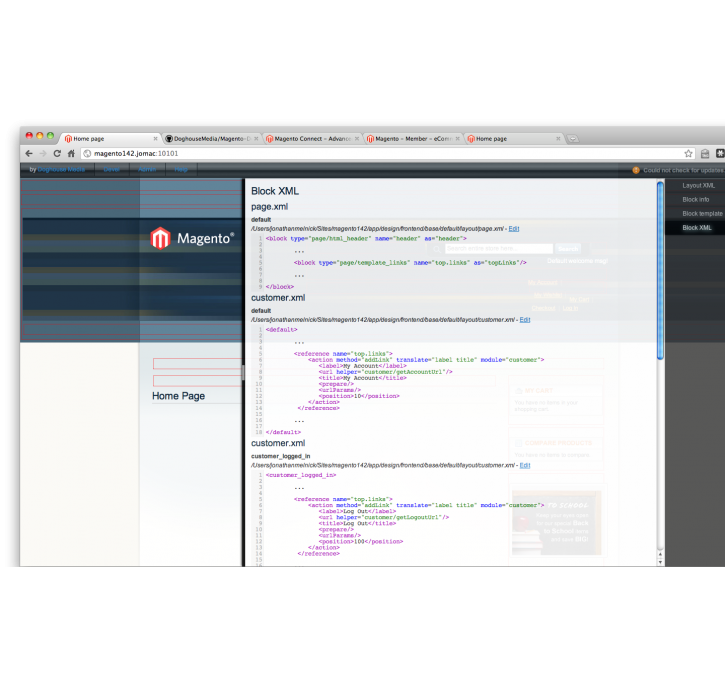Screen dimensions: 725x680
Task: Close the Magento Connect tab
Action: [x=357, y=139]
